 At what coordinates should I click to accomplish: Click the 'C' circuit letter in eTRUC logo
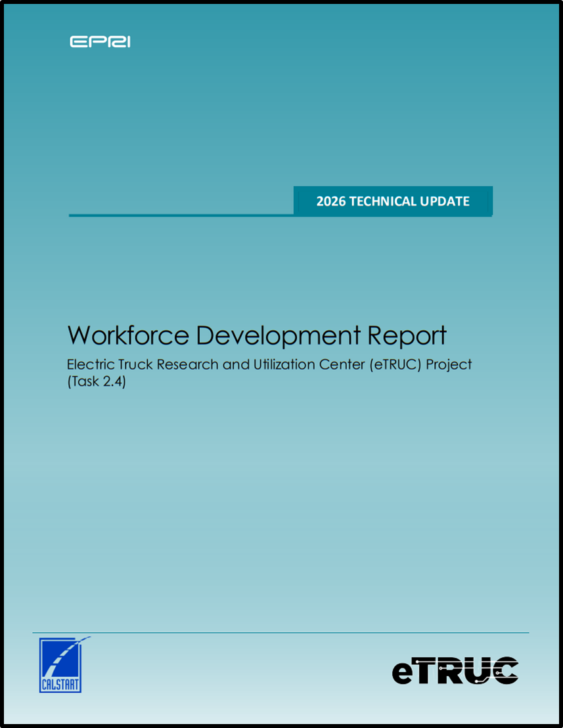click(x=506, y=670)
